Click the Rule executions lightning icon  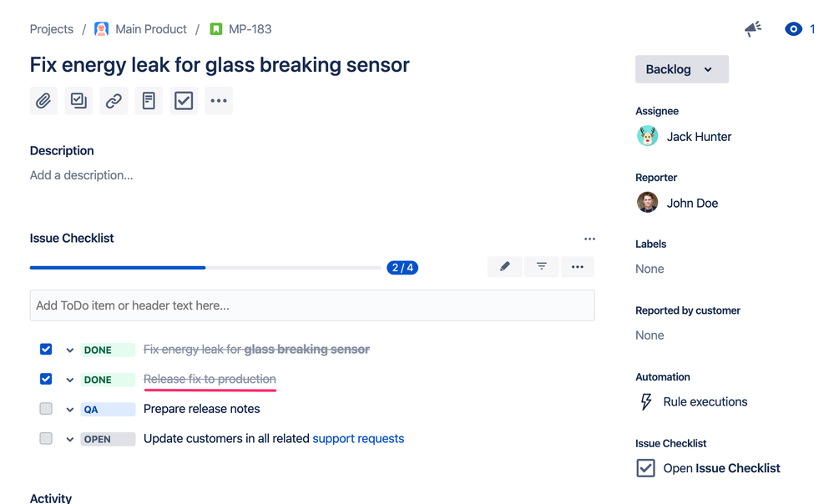(x=645, y=401)
